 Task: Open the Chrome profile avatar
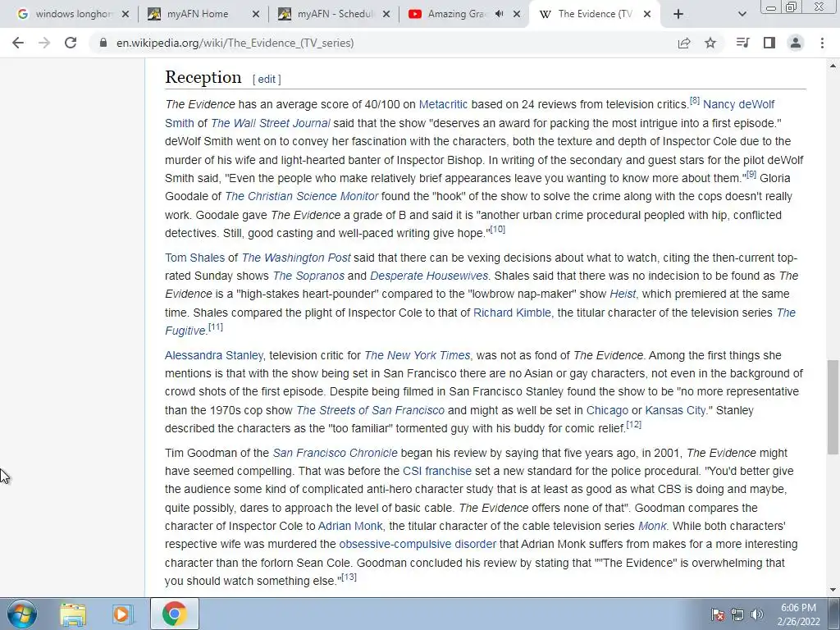pyautogui.click(x=796, y=43)
